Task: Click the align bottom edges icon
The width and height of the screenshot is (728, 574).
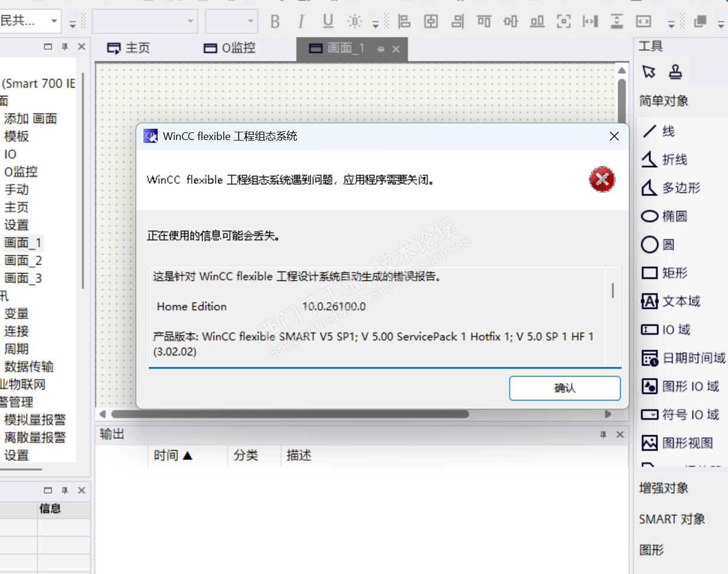Action: pos(537,22)
